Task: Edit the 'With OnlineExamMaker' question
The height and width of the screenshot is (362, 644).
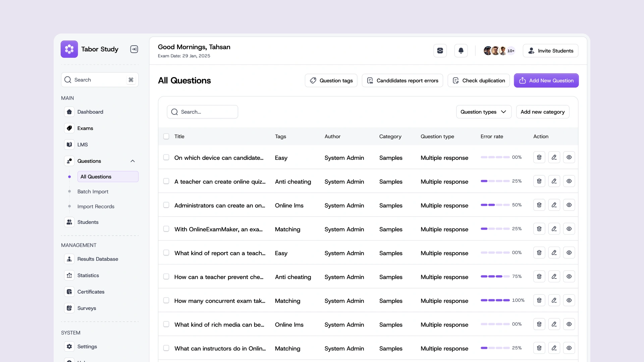Action: click(x=554, y=229)
